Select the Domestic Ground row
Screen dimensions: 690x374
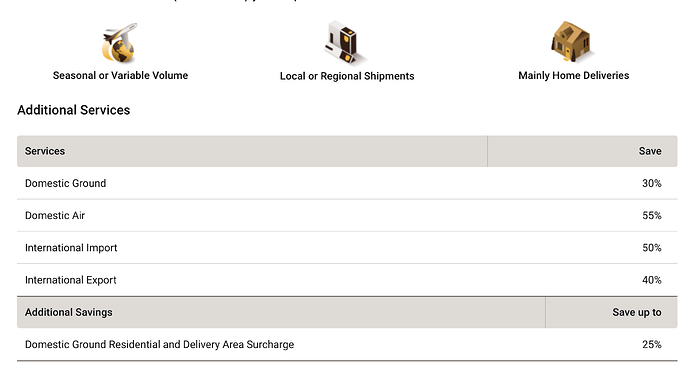point(347,183)
